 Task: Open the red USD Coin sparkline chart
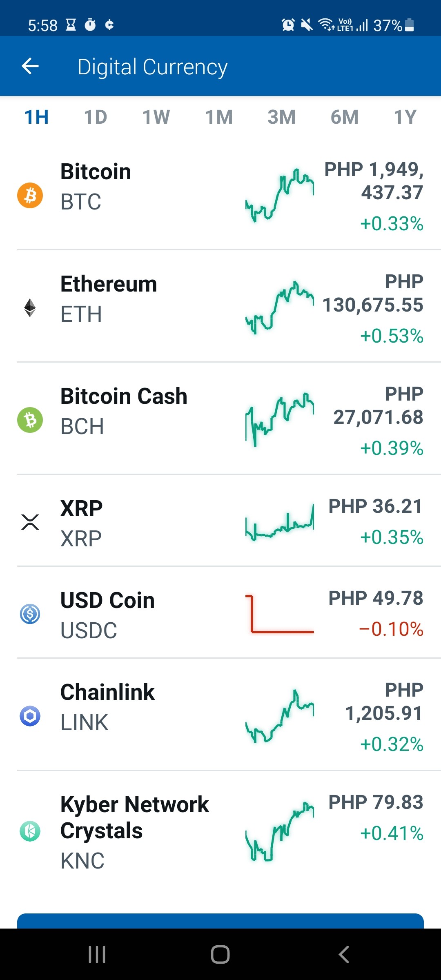point(280,614)
